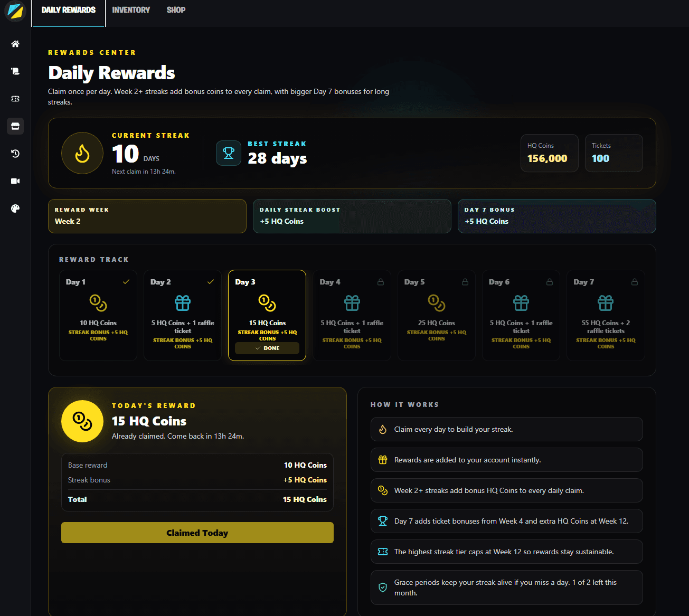Click the Day 2 checkmark icon
This screenshot has width=689, height=616.
click(x=211, y=282)
